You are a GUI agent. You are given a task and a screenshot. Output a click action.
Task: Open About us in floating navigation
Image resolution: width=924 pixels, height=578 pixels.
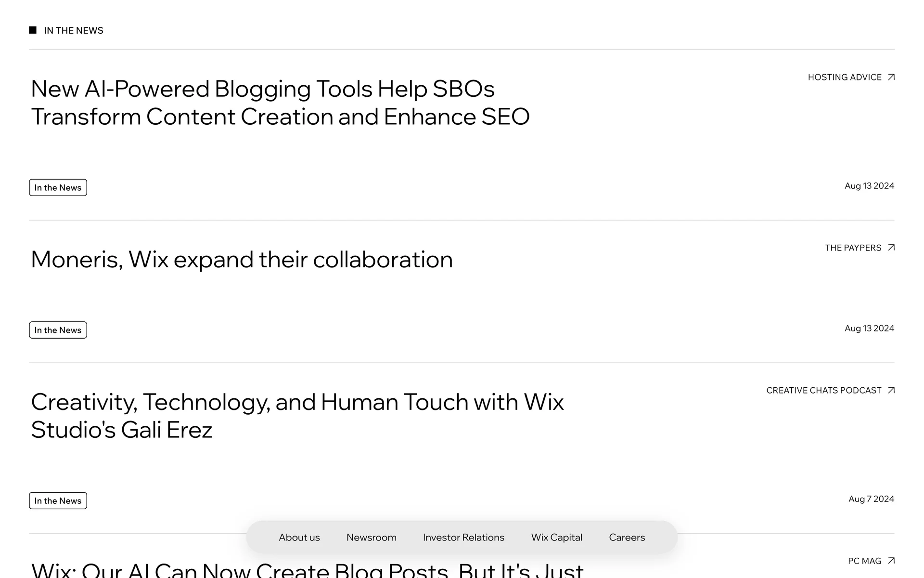299,537
